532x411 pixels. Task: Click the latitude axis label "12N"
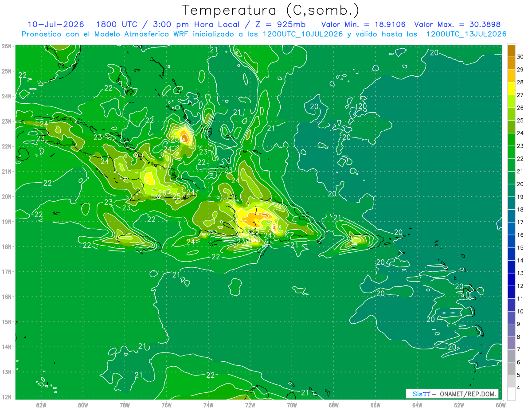pos(7,397)
